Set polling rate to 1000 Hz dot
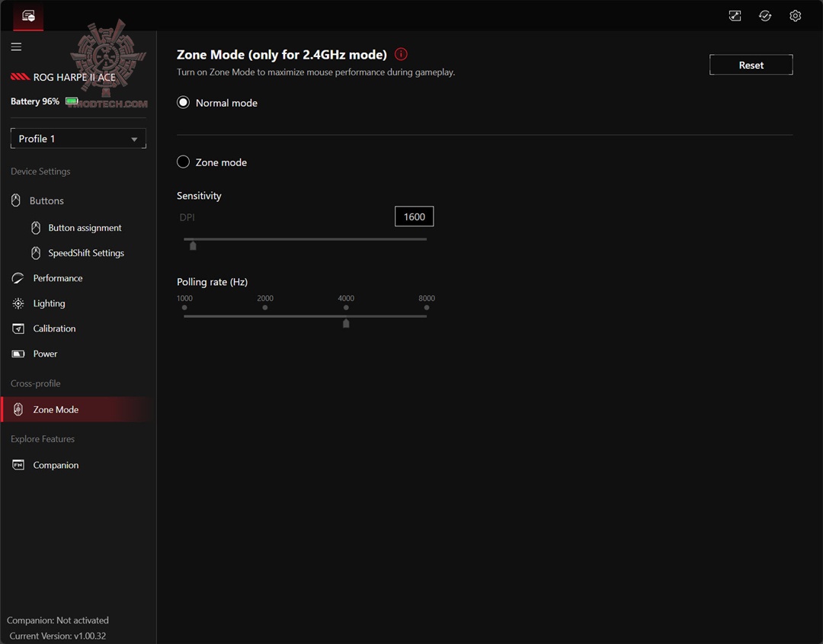This screenshot has width=823, height=644. click(184, 308)
